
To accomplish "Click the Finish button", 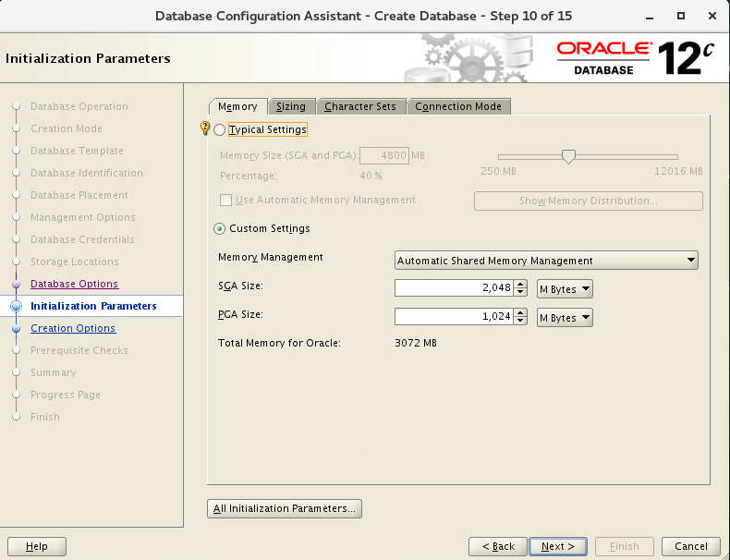I will [625, 546].
